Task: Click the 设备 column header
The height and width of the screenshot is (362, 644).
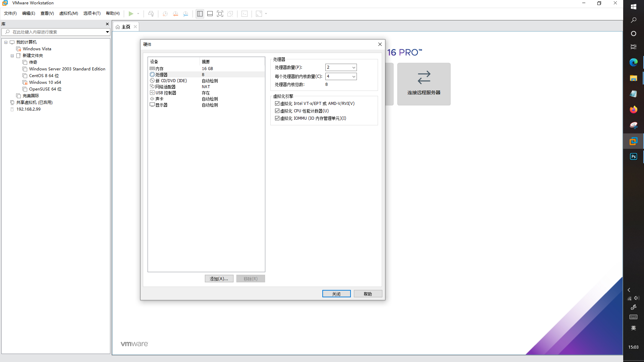Action: coord(174,62)
